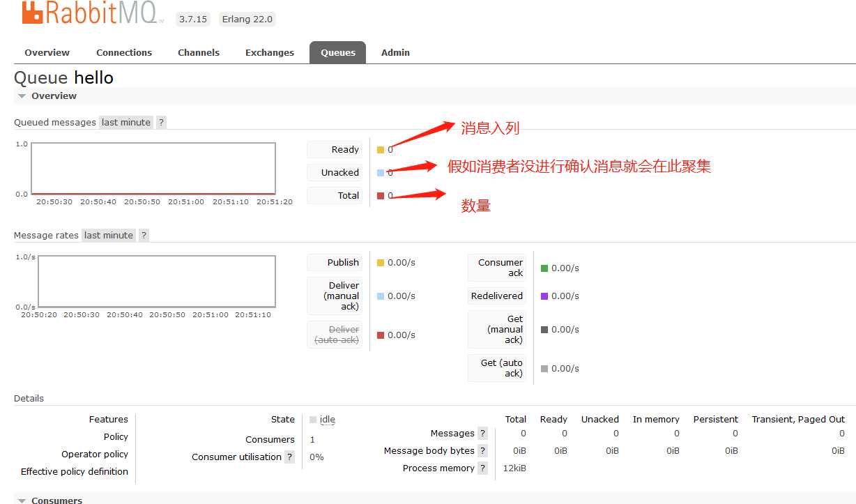The image size is (856, 504).
Task: Open help icon next to Consumer utilisation
Action: pos(289,457)
